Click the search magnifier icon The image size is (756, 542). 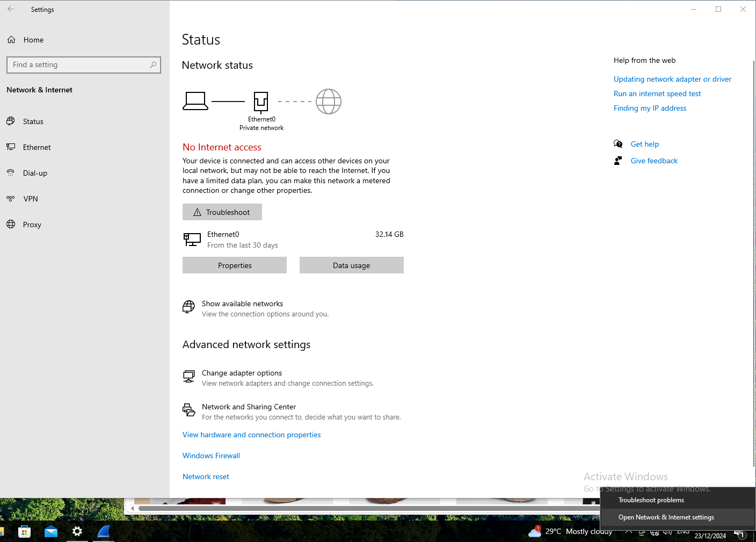153,65
